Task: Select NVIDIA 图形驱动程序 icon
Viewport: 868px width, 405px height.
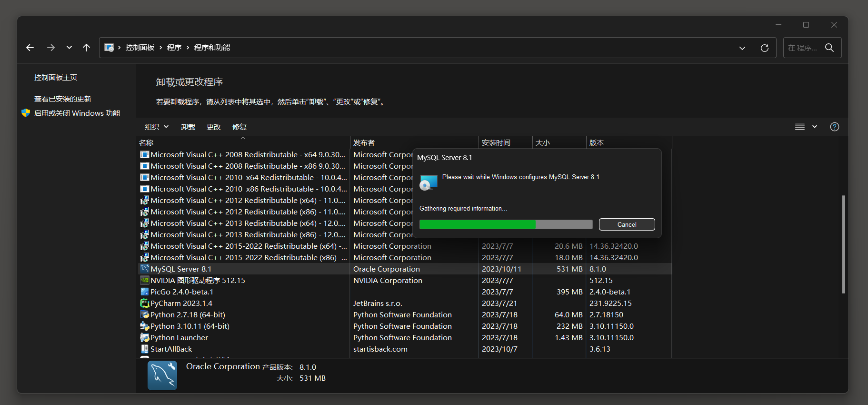Action: 145,280
